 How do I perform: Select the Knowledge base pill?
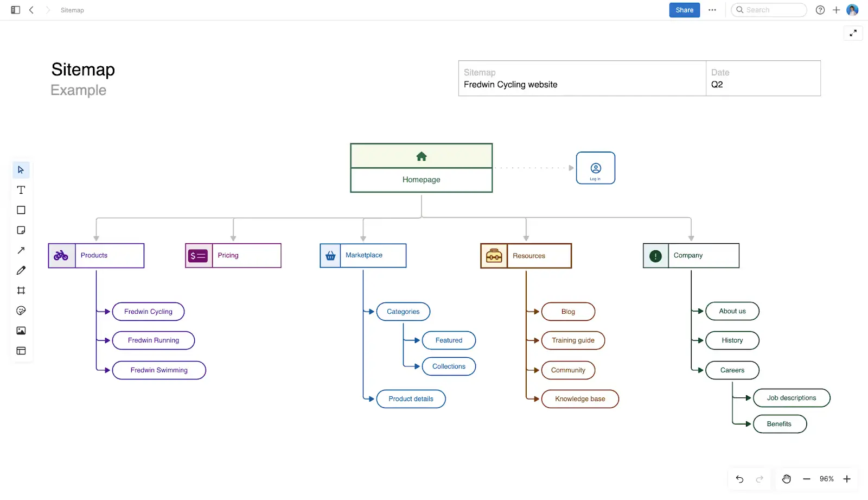580,399
